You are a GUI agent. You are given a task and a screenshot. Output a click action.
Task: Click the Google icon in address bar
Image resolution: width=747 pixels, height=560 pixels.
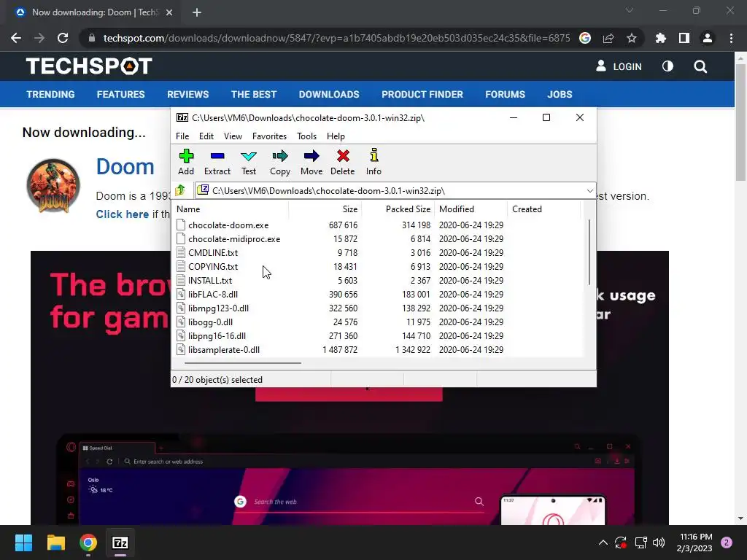pos(585,38)
